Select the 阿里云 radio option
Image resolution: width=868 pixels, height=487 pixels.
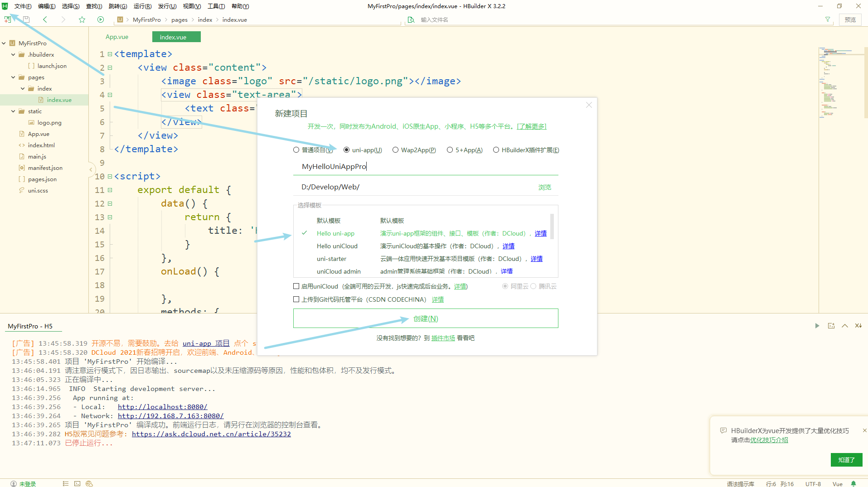click(505, 286)
